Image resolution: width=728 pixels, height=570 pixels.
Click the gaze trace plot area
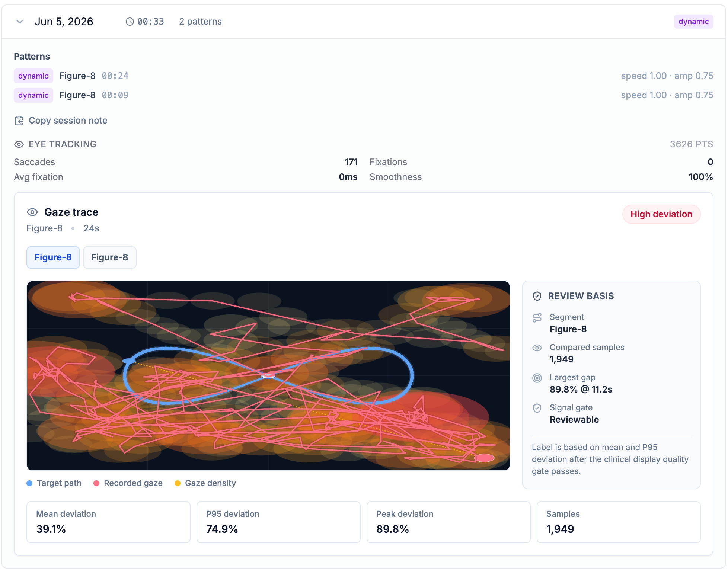[x=268, y=376]
